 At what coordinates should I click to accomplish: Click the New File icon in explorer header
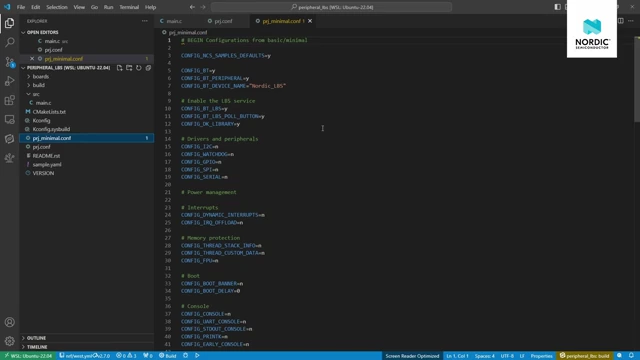click(119, 68)
